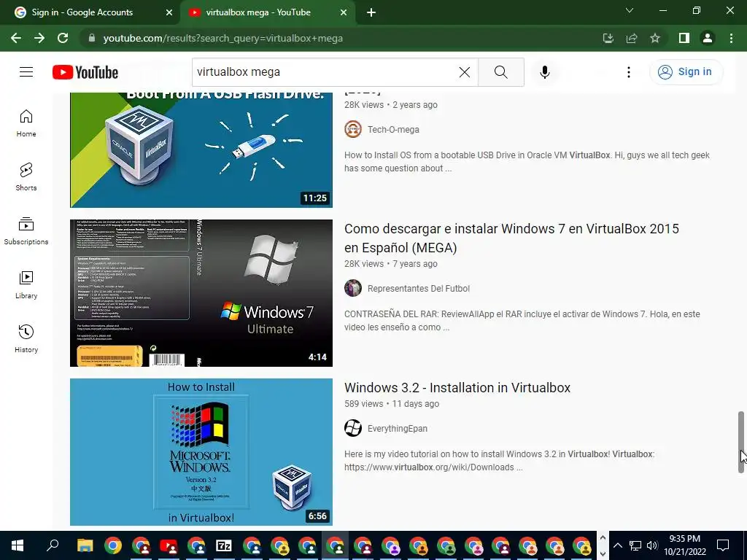Go to Home in the sidebar
This screenshot has height=560, width=747.
[x=26, y=123]
